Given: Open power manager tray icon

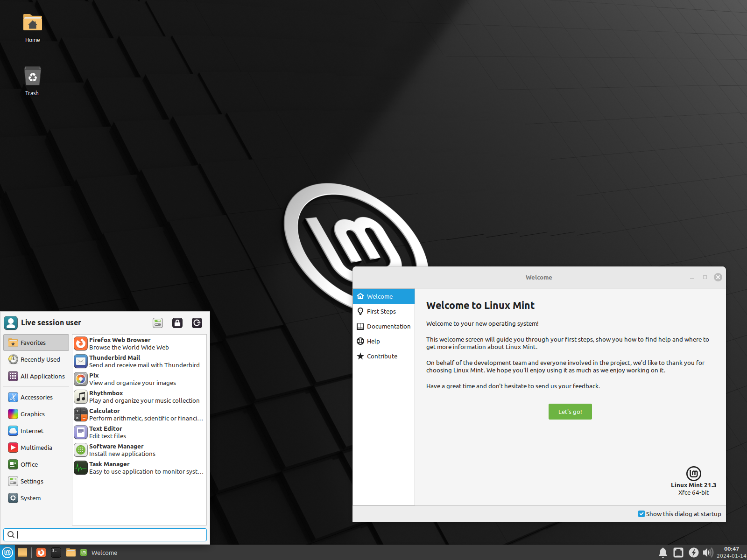Looking at the screenshot, I should coord(694,553).
